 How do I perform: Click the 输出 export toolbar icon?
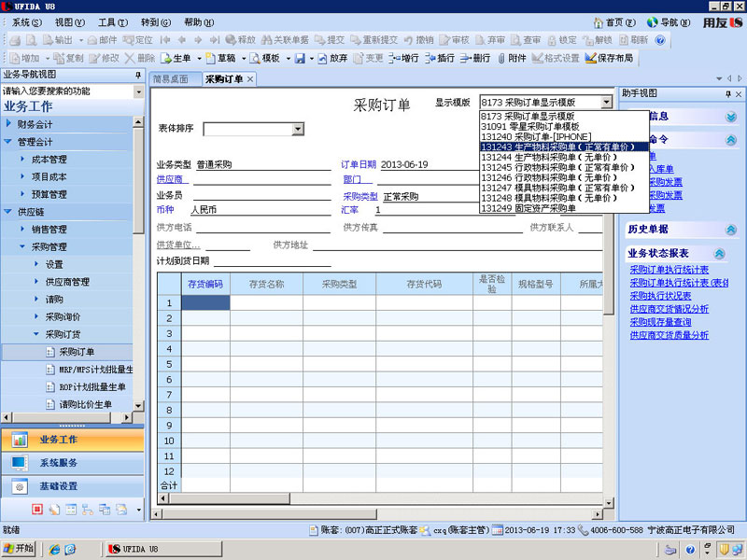[48, 40]
